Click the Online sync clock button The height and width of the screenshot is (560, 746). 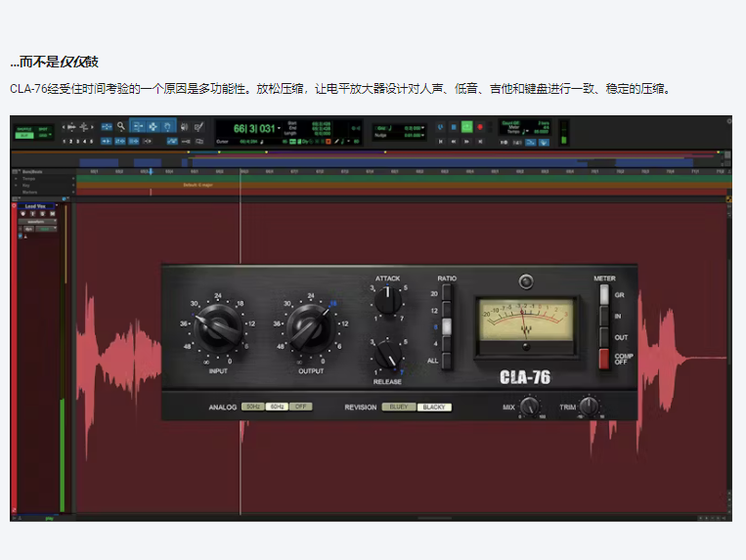[441, 127]
